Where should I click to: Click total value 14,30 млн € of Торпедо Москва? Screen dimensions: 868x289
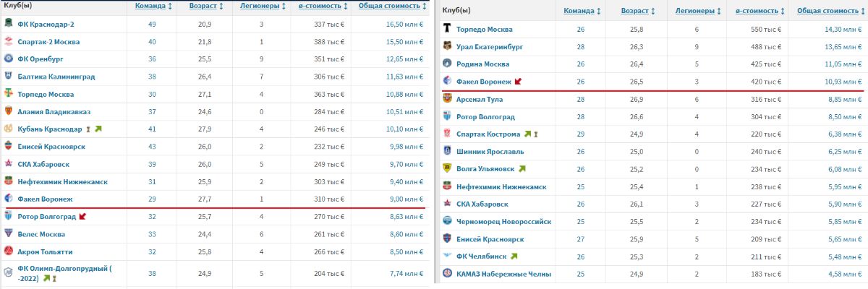tap(840, 30)
